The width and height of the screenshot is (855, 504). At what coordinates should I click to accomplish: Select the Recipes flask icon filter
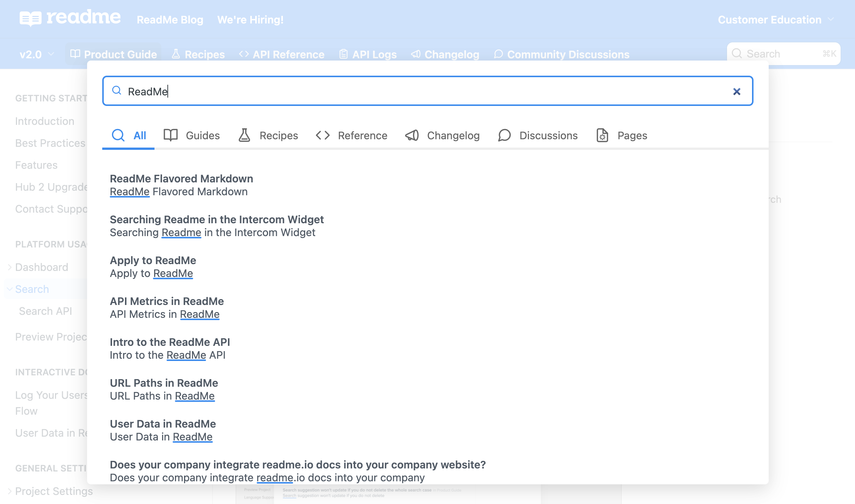pos(244,135)
